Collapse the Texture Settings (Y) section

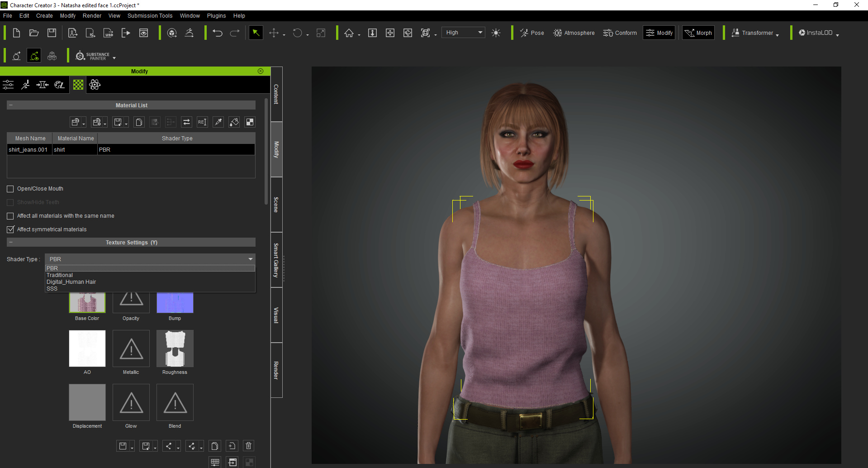point(10,242)
